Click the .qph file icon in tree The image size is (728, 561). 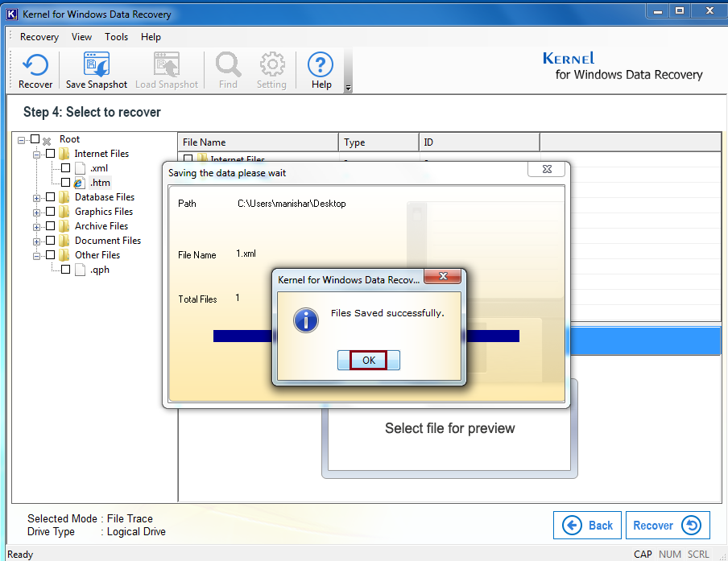point(80,270)
